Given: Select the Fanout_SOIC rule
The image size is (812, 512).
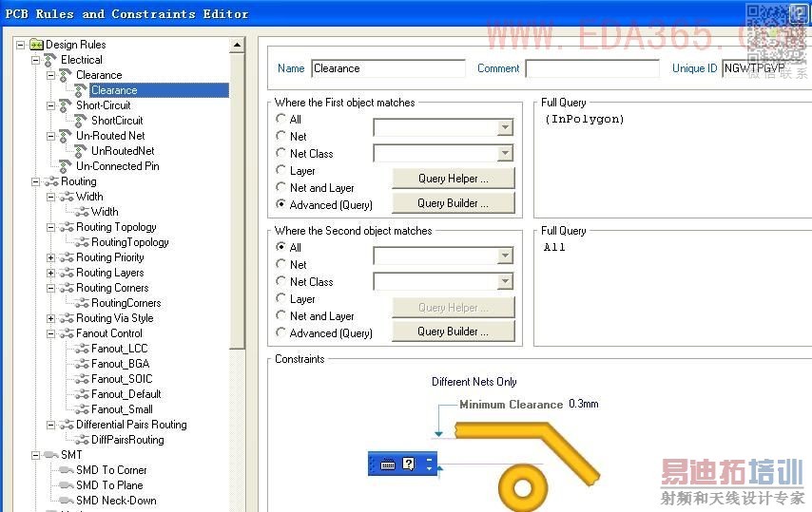Looking at the screenshot, I should click(x=122, y=379).
